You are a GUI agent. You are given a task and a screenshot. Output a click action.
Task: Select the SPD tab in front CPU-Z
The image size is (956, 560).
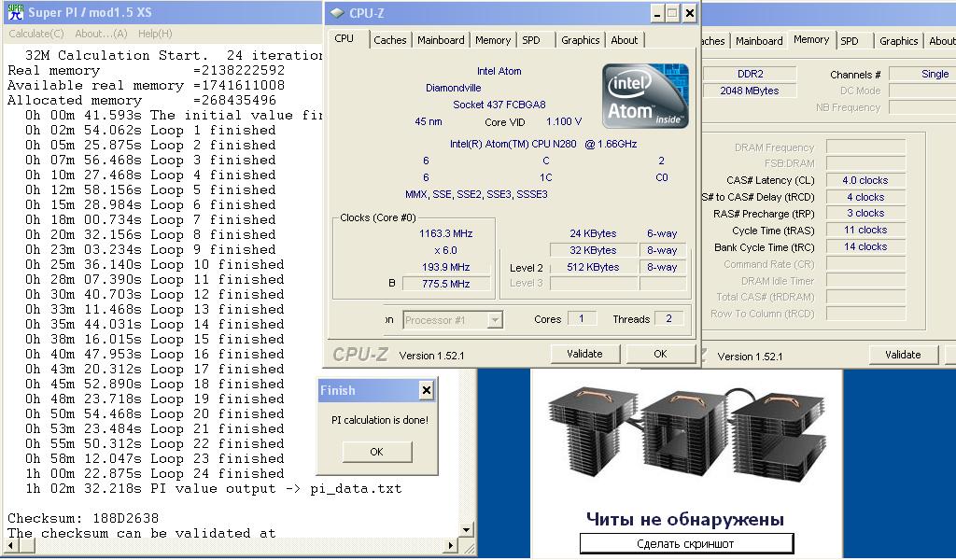(x=531, y=40)
